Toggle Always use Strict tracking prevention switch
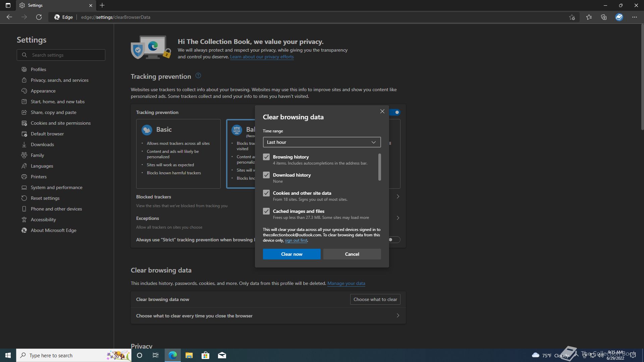The width and height of the screenshot is (644, 362). [394, 240]
